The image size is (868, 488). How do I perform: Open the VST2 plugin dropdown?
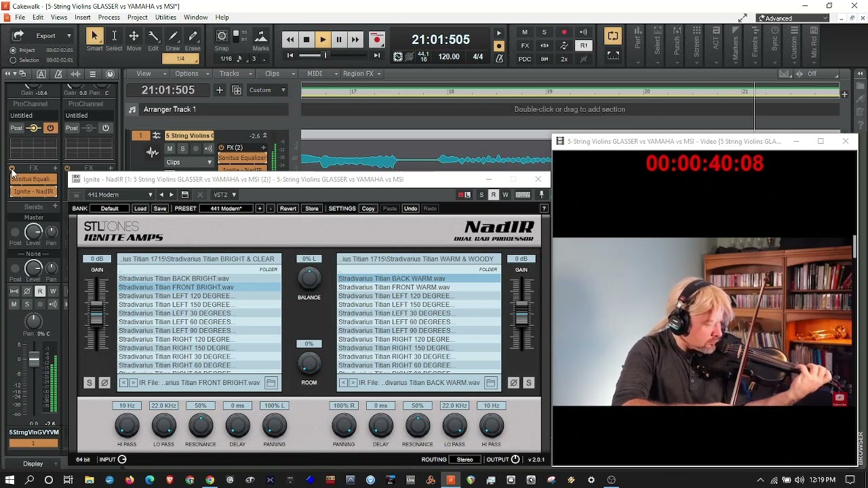[225, 195]
